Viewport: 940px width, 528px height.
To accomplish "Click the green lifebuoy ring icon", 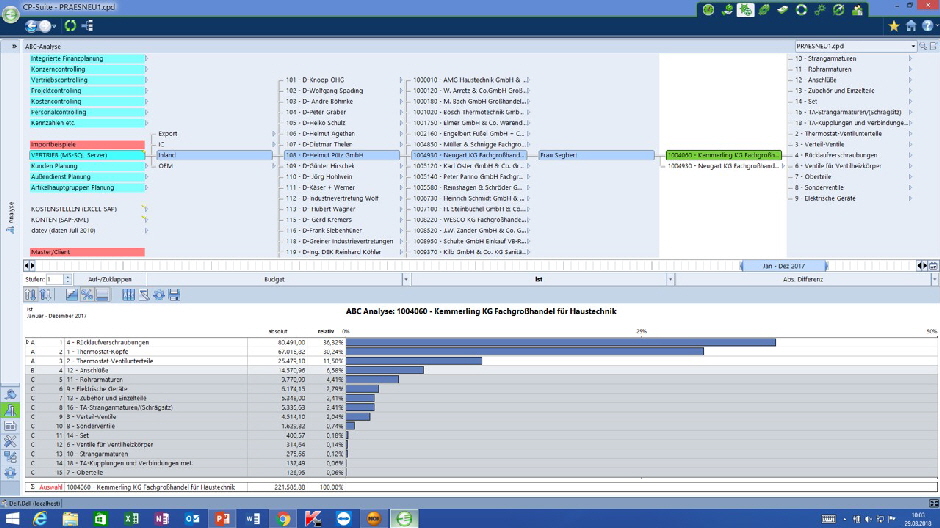I will 802,10.
